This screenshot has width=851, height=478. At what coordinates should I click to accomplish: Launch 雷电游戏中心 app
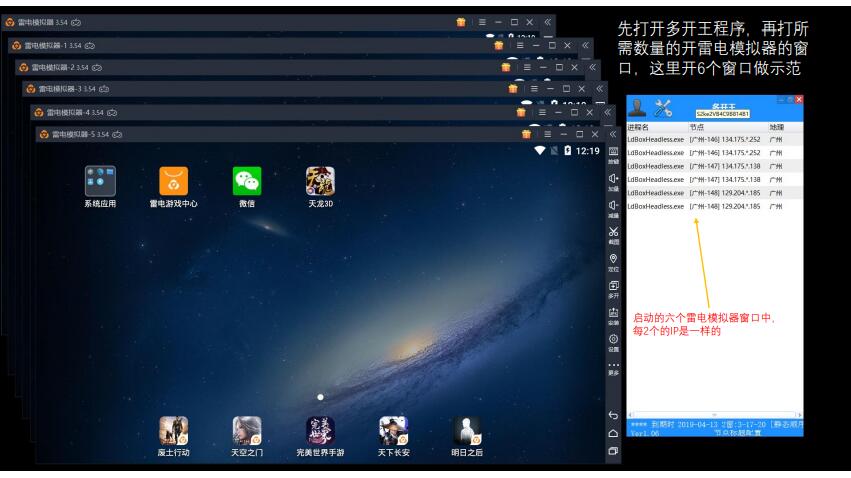point(174,181)
